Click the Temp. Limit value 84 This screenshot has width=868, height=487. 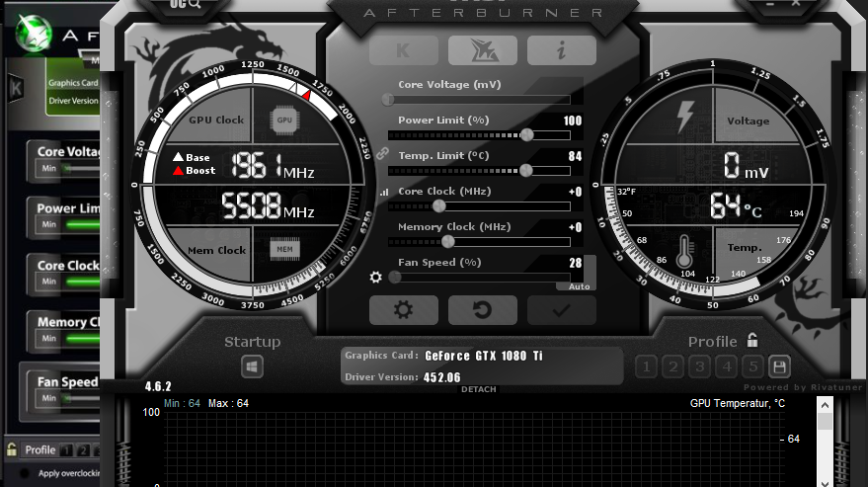(575, 156)
